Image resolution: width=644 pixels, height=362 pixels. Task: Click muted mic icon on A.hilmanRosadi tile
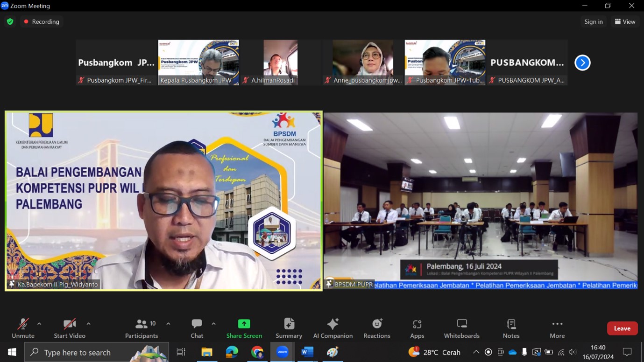tap(246, 80)
